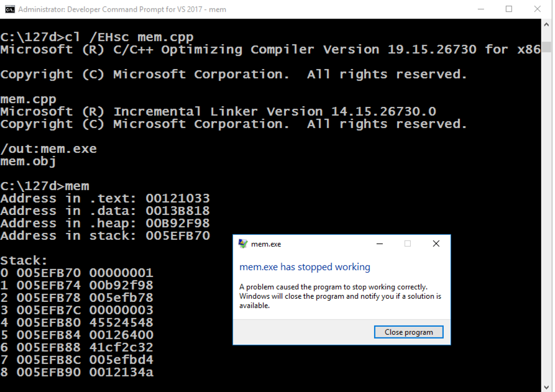The height and width of the screenshot is (392, 555).
Task: Close the Developer Command Prompt window
Action: tap(538, 9)
